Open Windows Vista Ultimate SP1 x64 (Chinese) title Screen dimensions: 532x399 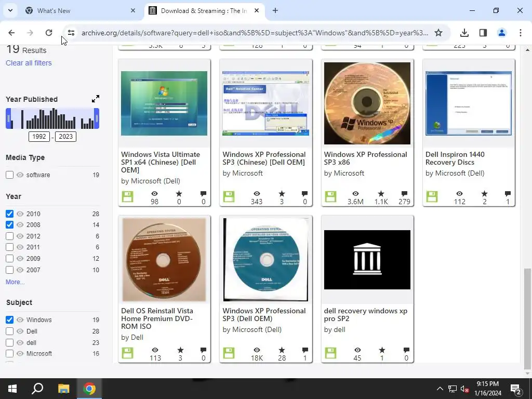click(x=161, y=162)
